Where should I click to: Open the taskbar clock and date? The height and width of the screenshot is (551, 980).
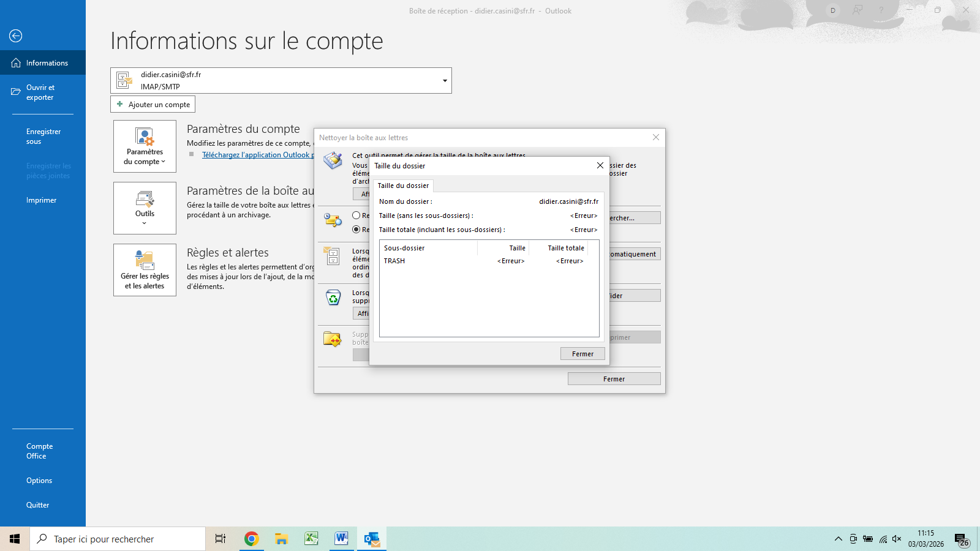pos(926,539)
